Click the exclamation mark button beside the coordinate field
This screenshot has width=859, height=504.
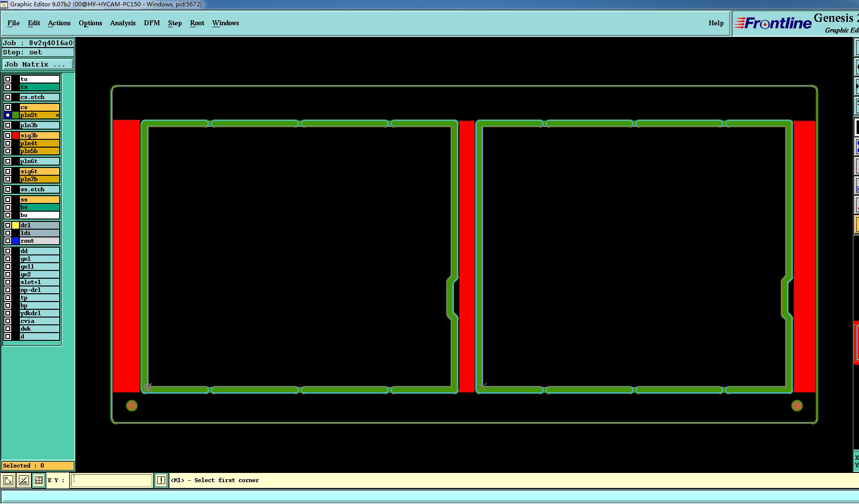161,481
